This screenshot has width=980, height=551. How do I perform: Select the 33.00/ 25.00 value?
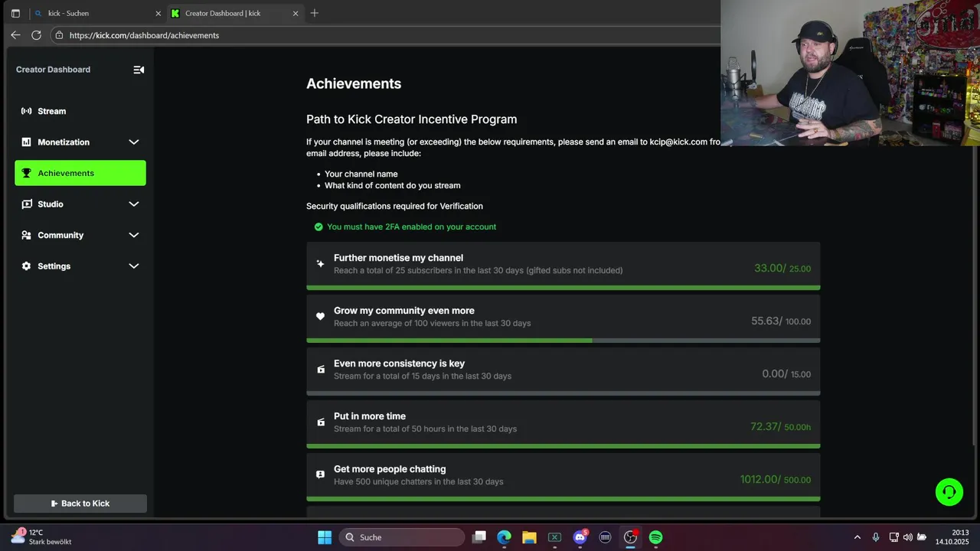pyautogui.click(x=782, y=269)
